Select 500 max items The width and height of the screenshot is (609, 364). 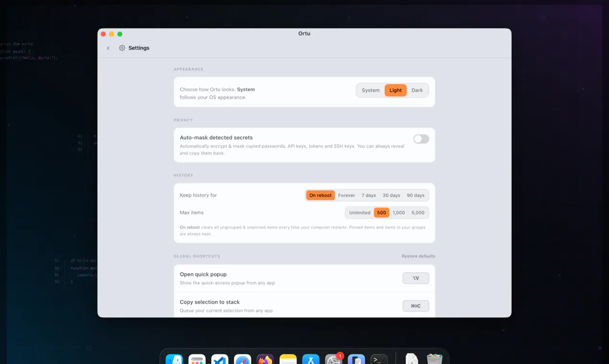pyautogui.click(x=382, y=213)
